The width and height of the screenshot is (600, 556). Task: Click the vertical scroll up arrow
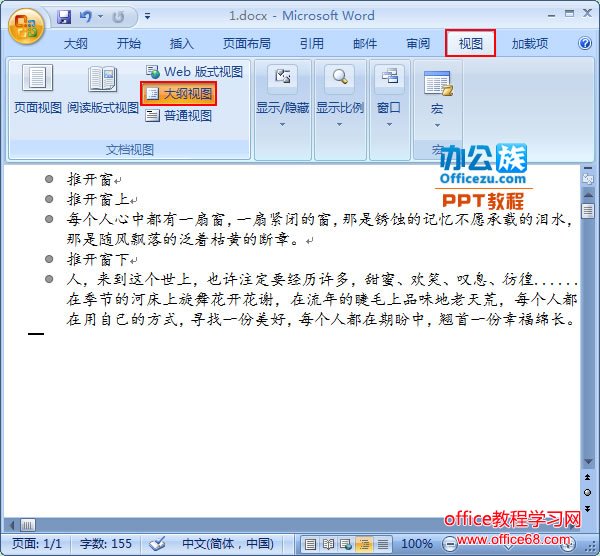click(587, 195)
